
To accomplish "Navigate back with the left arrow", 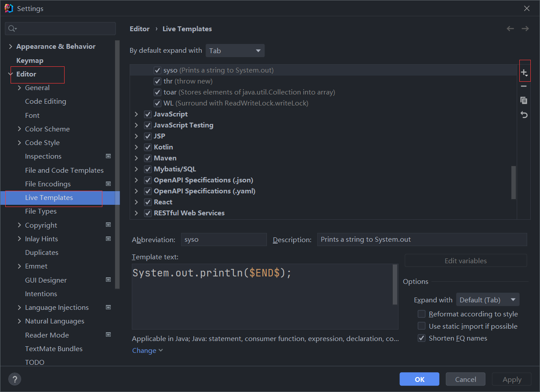I will click(x=510, y=29).
